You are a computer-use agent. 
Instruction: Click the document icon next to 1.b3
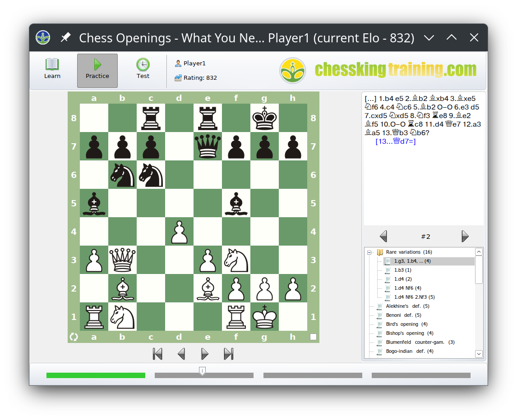[x=387, y=270]
